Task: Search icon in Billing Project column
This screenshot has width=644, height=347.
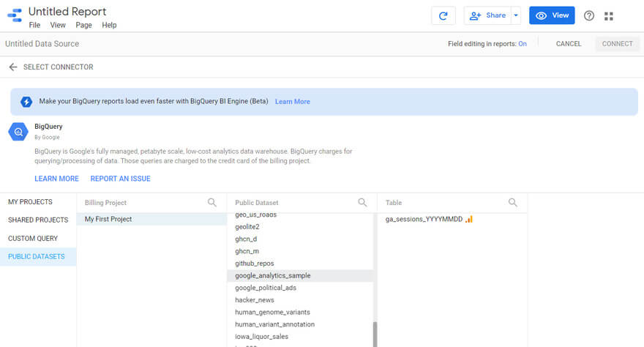Action: pos(212,203)
